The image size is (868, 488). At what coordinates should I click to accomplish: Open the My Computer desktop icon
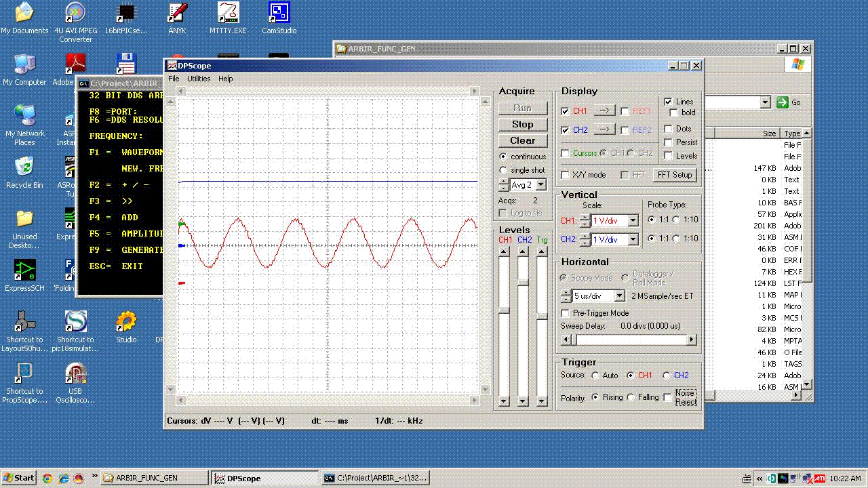[24, 70]
